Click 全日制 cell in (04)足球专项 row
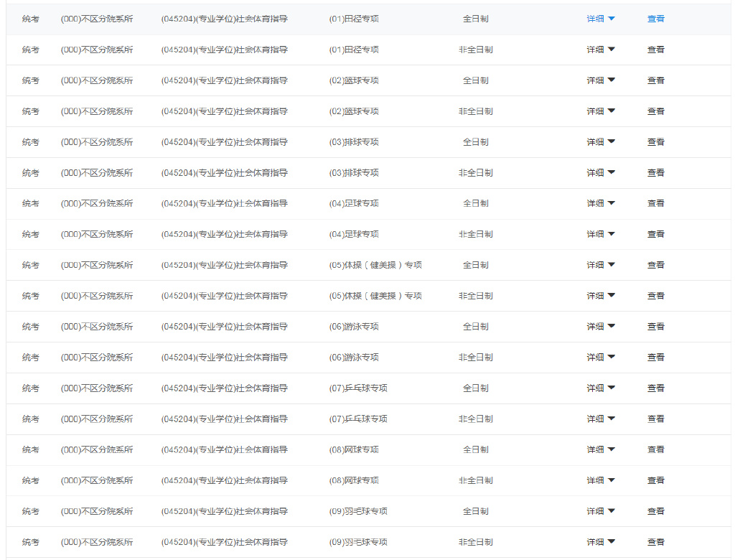Screen dimensions: 735x560 click(x=476, y=204)
